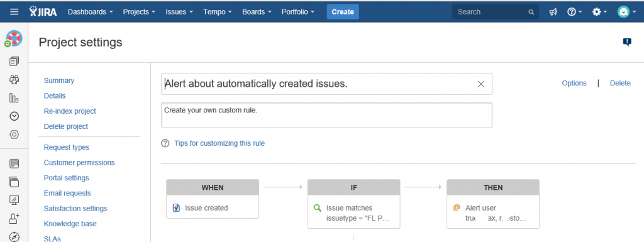Click the monitor icon in the sidebar
644x242 pixels.
14,200
